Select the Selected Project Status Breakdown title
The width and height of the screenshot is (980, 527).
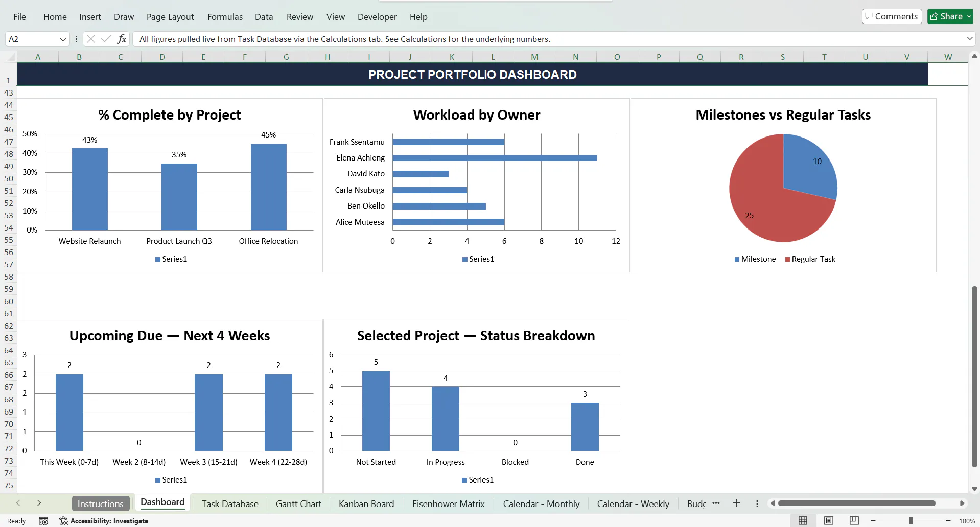(x=476, y=336)
